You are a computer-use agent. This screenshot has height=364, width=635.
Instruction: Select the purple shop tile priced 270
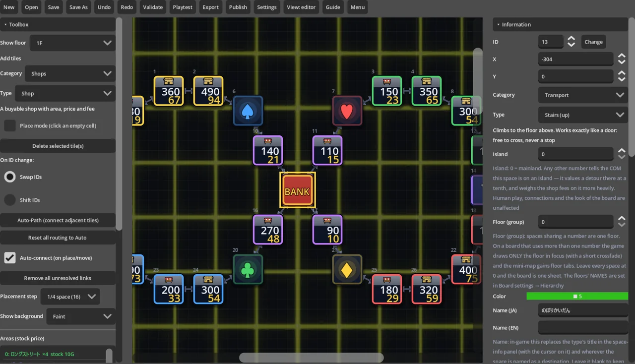tap(268, 230)
